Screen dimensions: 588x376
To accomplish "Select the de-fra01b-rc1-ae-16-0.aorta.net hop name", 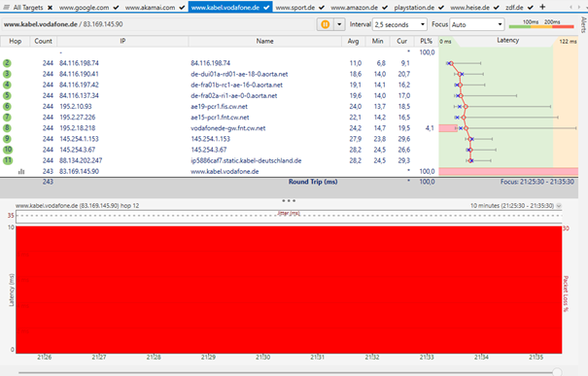I will (x=236, y=85).
